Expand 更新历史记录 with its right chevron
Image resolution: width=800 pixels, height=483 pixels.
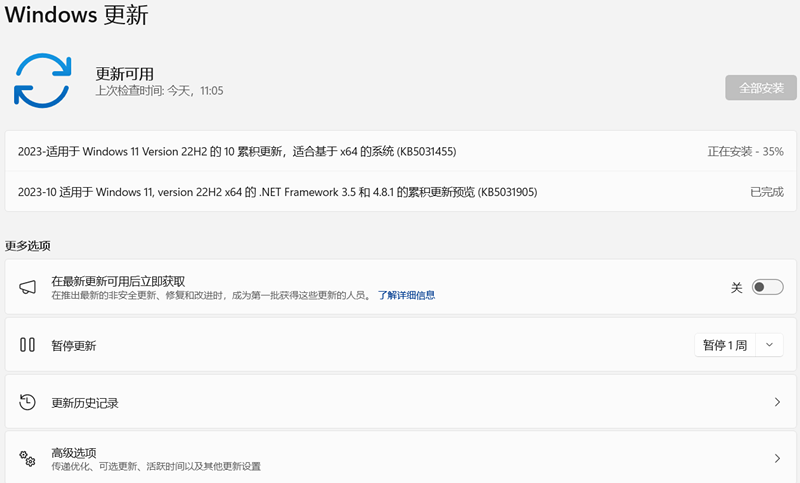pyautogui.click(x=777, y=402)
